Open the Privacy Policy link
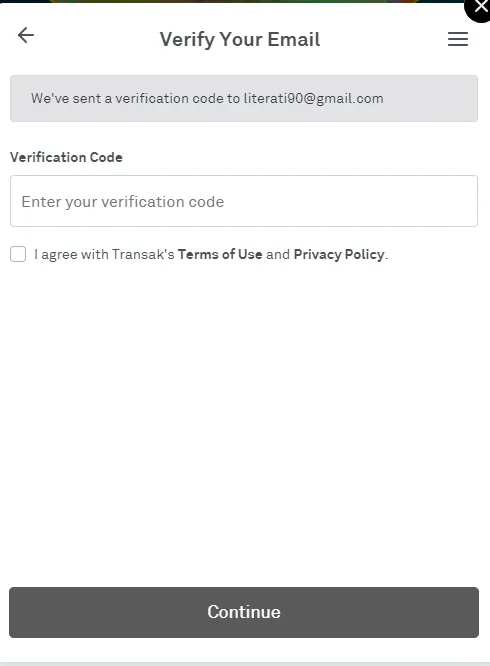490x666 pixels. (339, 254)
